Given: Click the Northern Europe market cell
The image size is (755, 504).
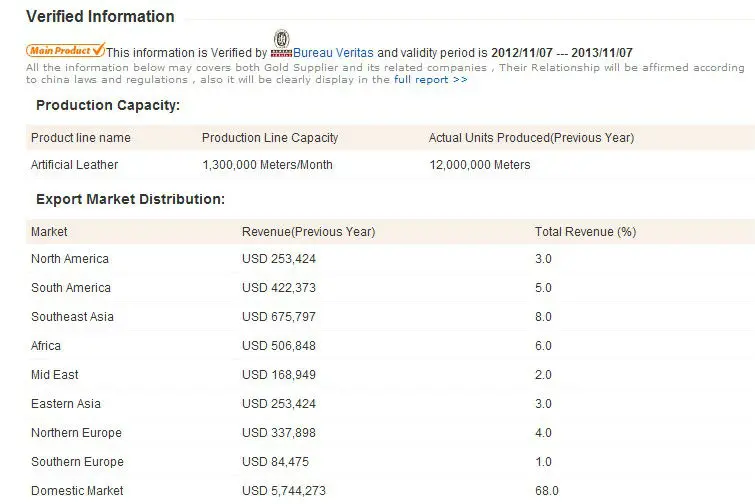Looking at the screenshot, I should (x=76, y=433).
